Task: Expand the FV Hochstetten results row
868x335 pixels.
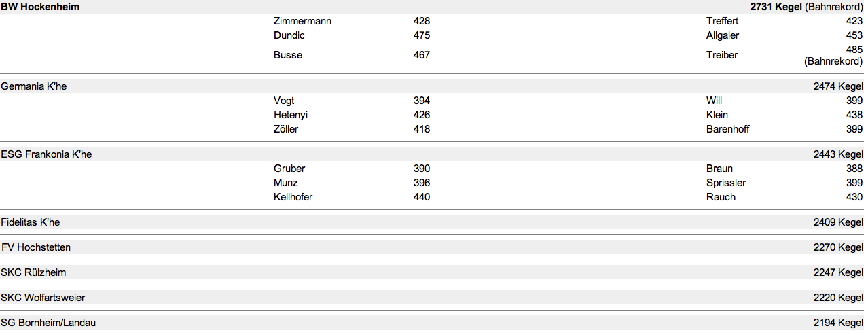Action: coord(36,247)
